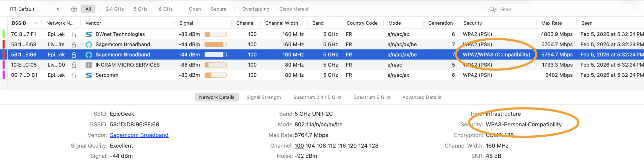Switch to the Signal Strength tab
This screenshot has width=644, height=164.
pos(263,97)
